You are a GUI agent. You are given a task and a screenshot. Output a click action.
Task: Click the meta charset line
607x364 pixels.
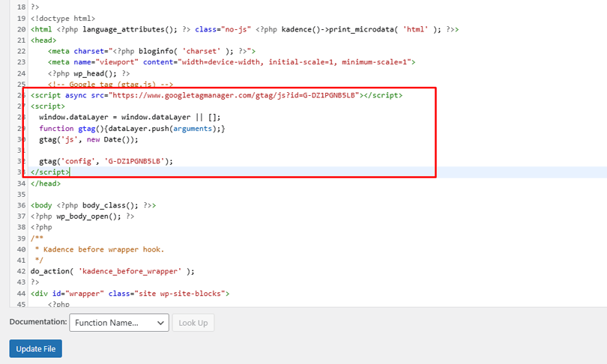coord(151,51)
